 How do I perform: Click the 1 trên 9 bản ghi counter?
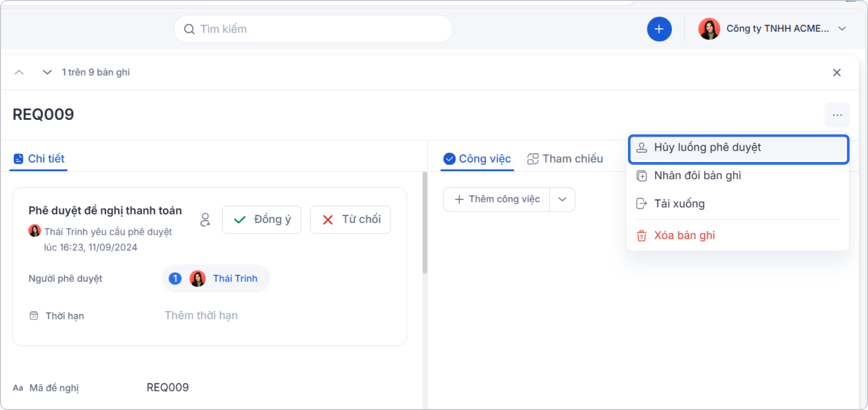point(96,72)
